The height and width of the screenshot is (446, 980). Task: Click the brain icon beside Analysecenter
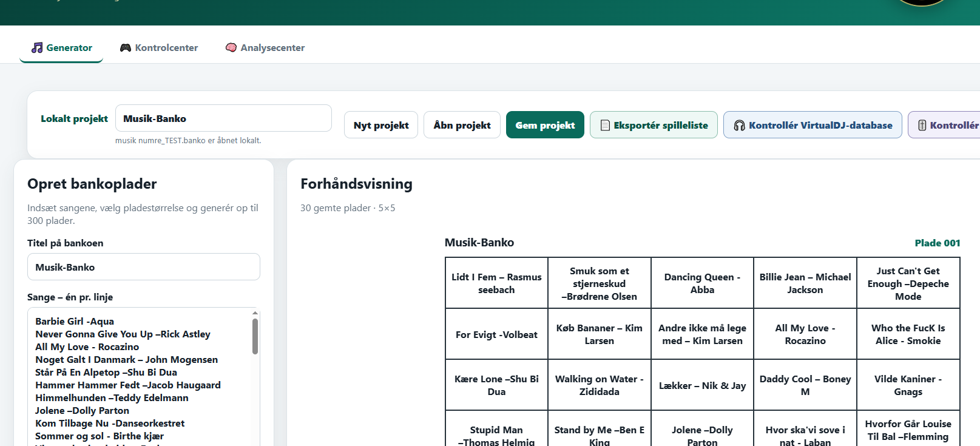[x=231, y=47]
